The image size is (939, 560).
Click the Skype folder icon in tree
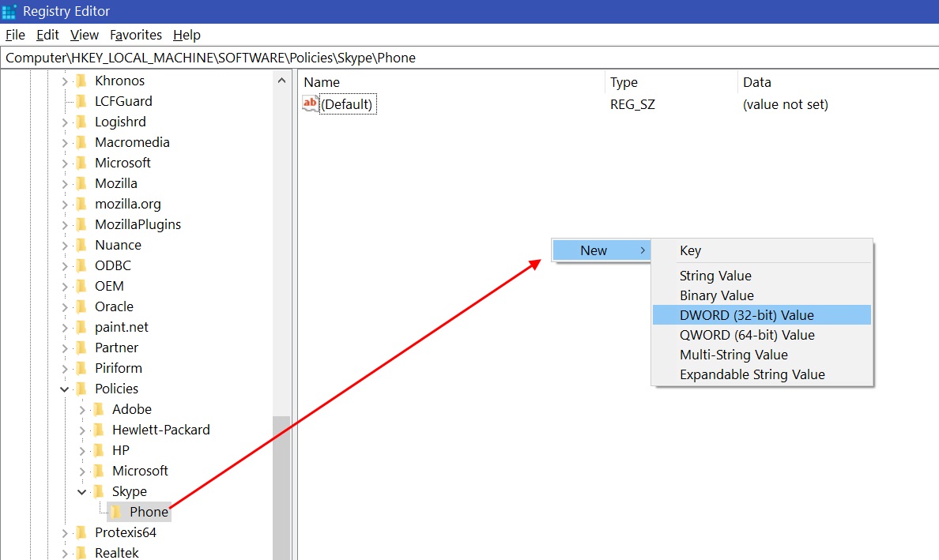[x=99, y=491]
